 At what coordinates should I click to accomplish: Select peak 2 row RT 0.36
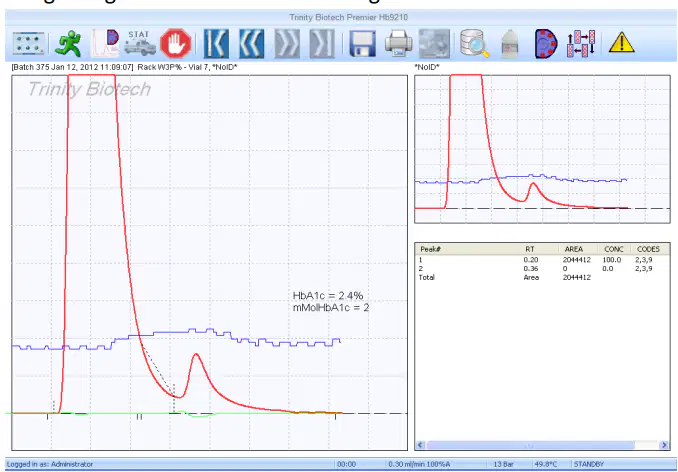point(543,268)
